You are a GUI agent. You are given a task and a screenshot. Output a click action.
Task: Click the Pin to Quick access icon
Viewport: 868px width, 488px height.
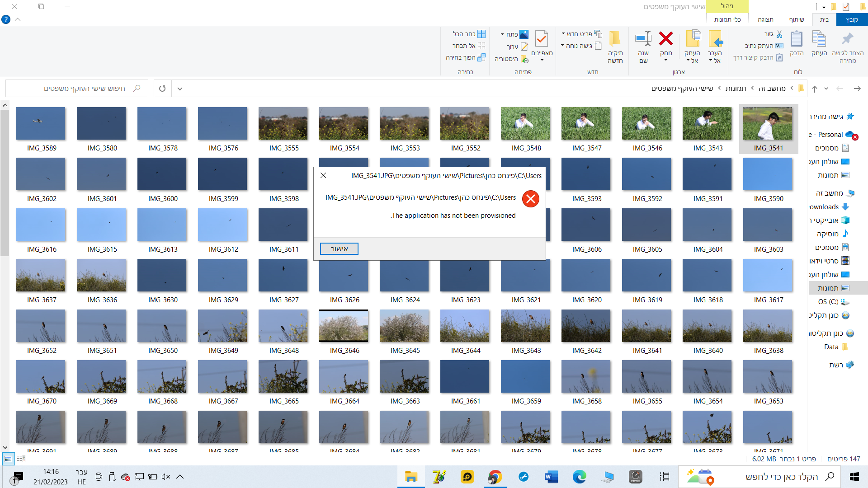coord(848,39)
